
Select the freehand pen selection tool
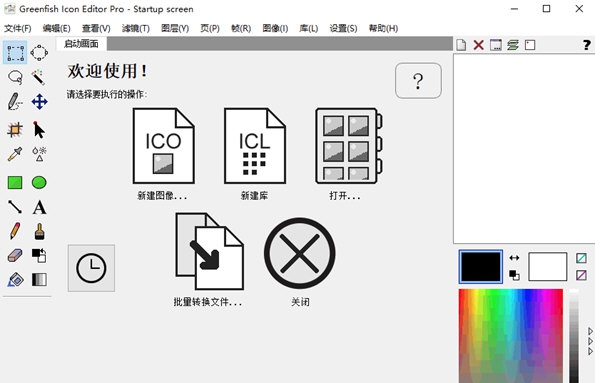(15, 102)
